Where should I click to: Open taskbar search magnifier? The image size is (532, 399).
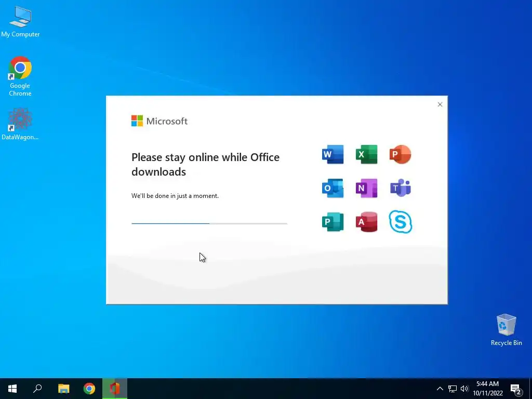tap(37, 389)
